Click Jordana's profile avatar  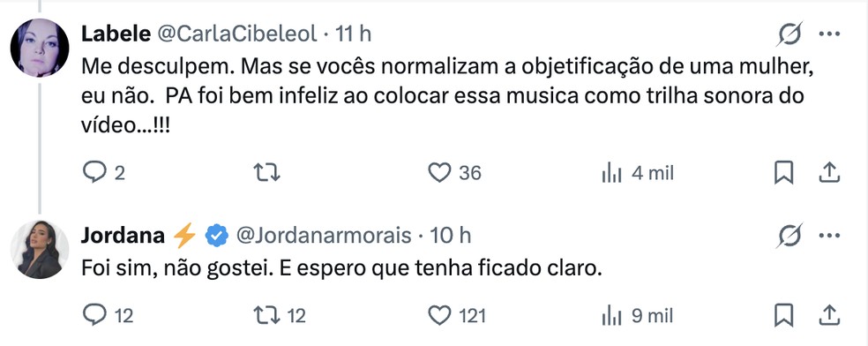click(x=40, y=249)
